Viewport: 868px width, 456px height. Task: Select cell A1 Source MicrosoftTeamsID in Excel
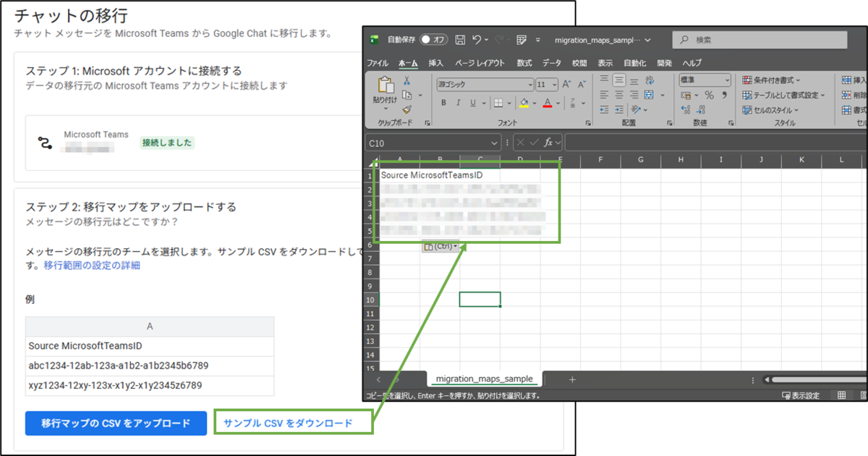431,175
